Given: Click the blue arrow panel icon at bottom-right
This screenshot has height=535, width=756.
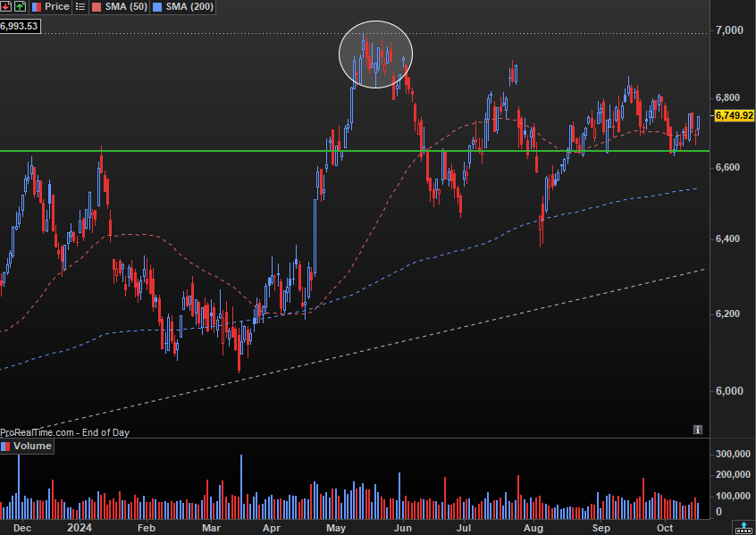Looking at the screenshot, I should (743, 528).
